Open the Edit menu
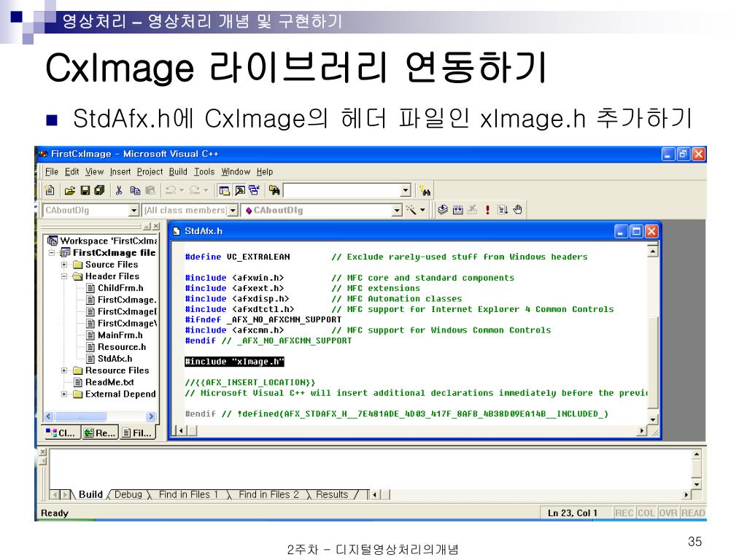747x560 pixels. pyautogui.click(x=72, y=172)
